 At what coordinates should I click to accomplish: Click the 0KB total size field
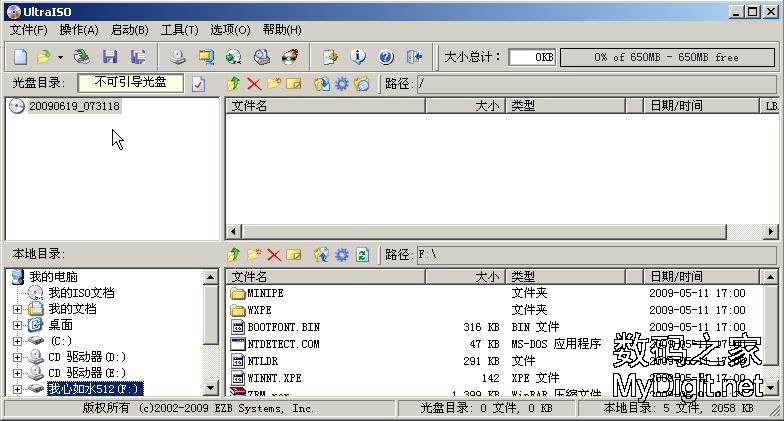tap(532, 57)
